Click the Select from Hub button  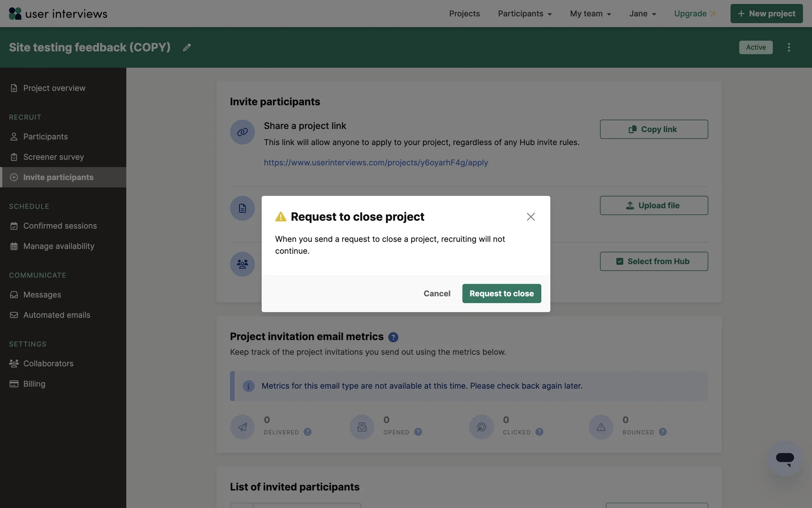pyautogui.click(x=653, y=261)
